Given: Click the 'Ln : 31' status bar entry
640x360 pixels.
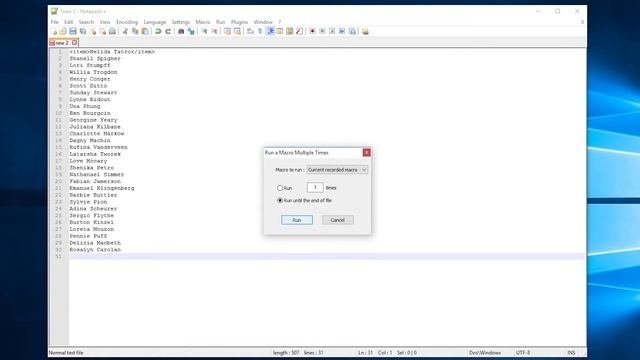Looking at the screenshot, I should pyautogui.click(x=365, y=353).
